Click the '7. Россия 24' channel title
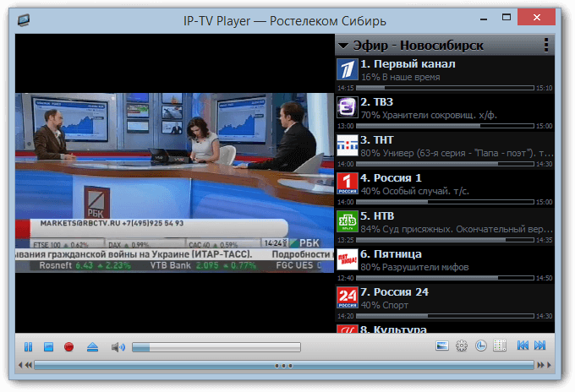Viewport: 575px width, 392px height. click(x=395, y=292)
